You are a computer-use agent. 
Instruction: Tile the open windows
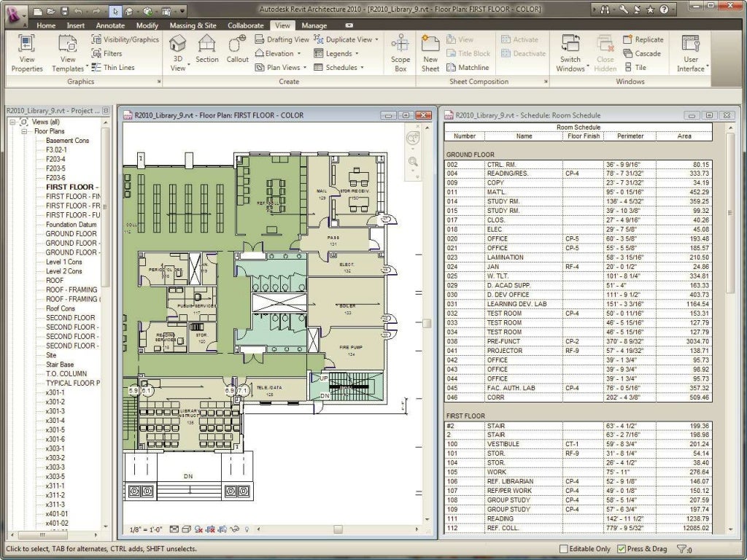pyautogui.click(x=635, y=68)
